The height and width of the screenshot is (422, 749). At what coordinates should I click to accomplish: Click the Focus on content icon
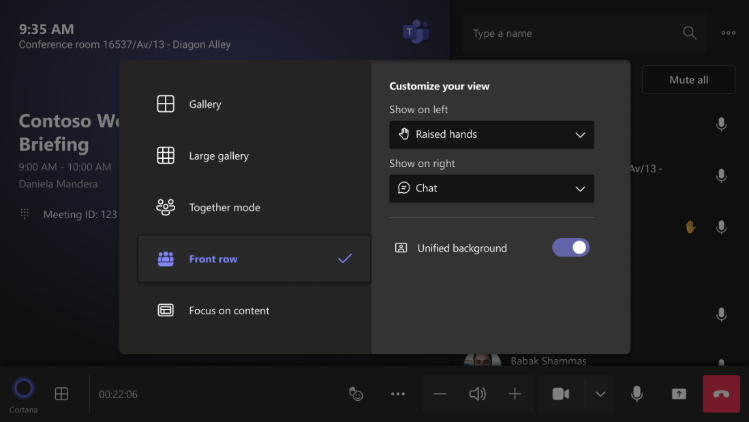(166, 310)
